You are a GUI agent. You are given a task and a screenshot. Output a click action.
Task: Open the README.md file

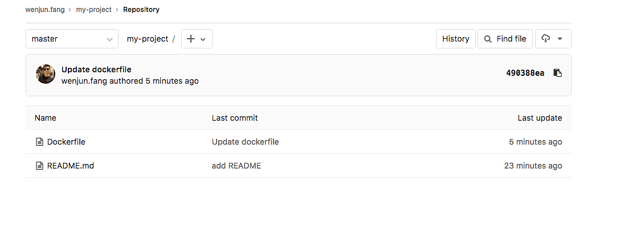[x=70, y=166]
